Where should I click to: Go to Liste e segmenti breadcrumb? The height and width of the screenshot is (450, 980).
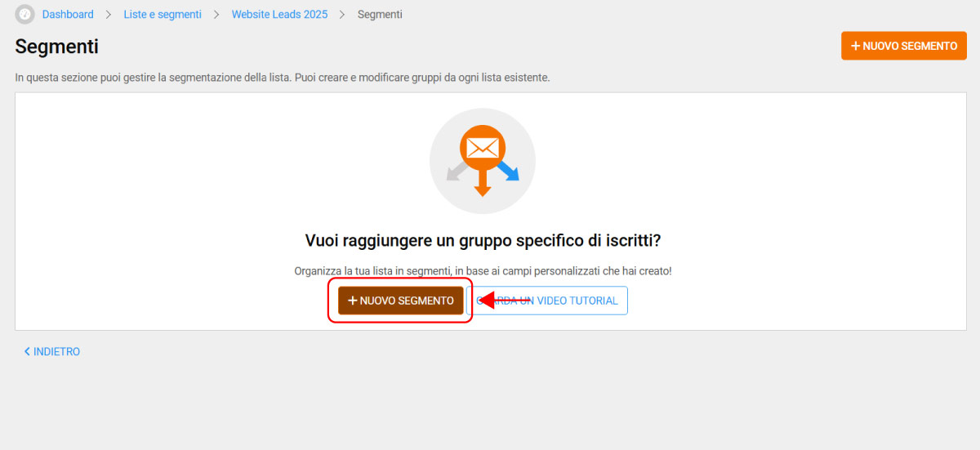coord(163,15)
